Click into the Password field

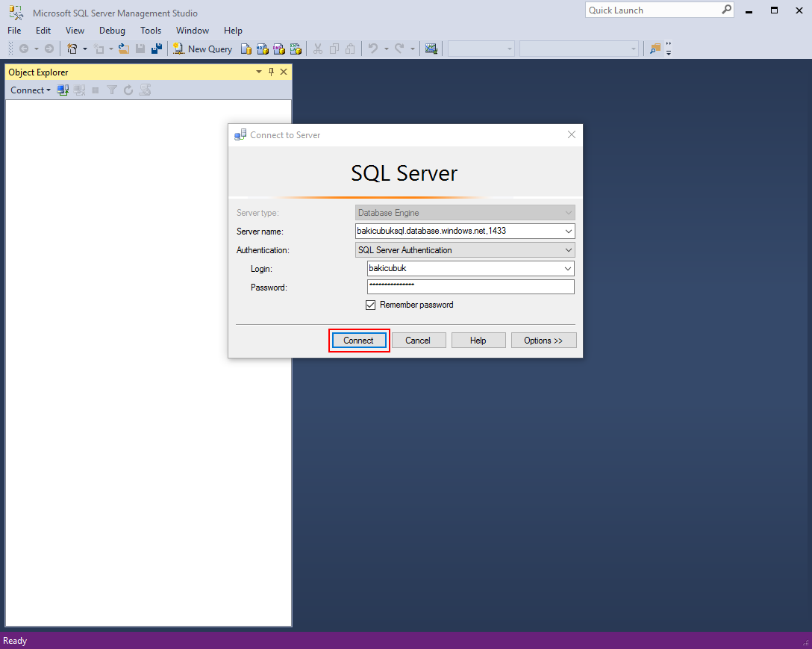click(x=471, y=287)
